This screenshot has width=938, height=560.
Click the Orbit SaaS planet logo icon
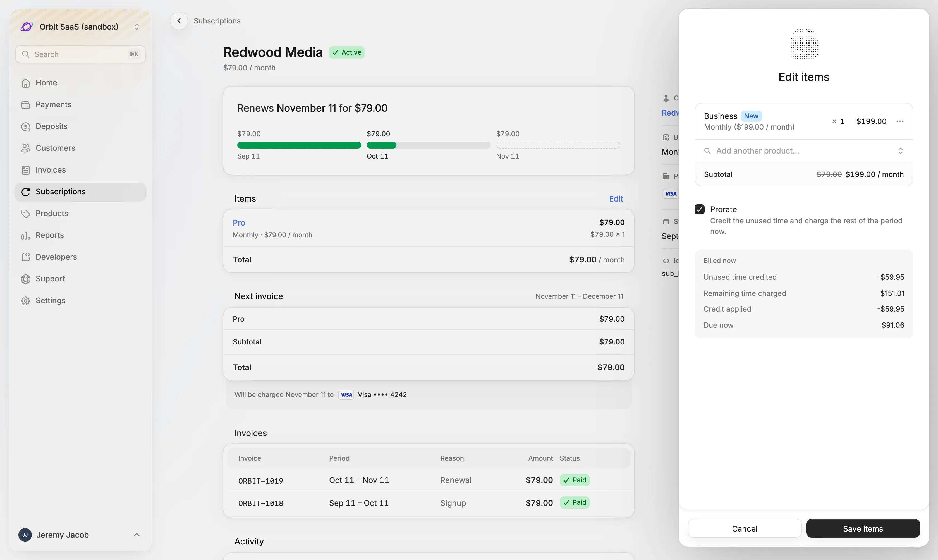point(27,27)
